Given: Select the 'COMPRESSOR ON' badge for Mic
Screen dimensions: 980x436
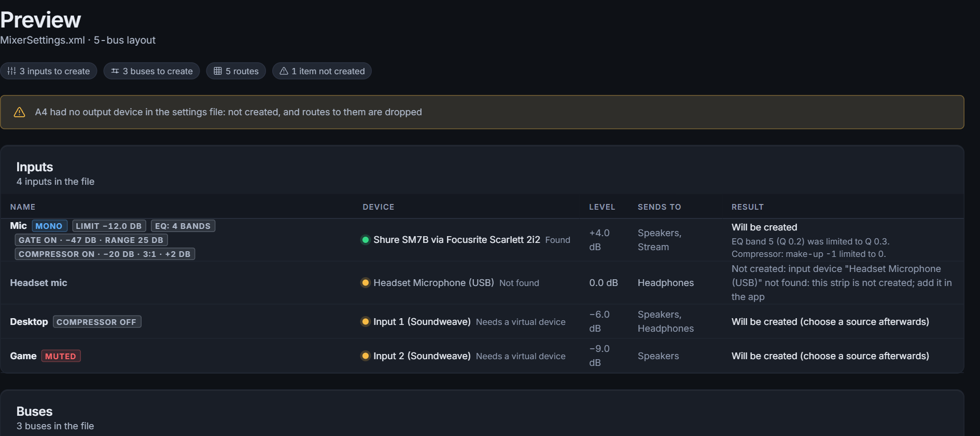Looking at the screenshot, I should tap(105, 254).
